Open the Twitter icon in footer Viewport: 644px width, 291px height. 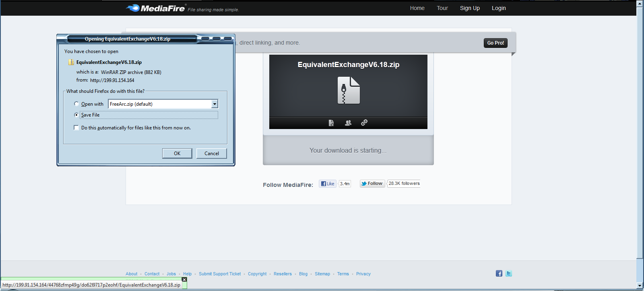point(509,273)
